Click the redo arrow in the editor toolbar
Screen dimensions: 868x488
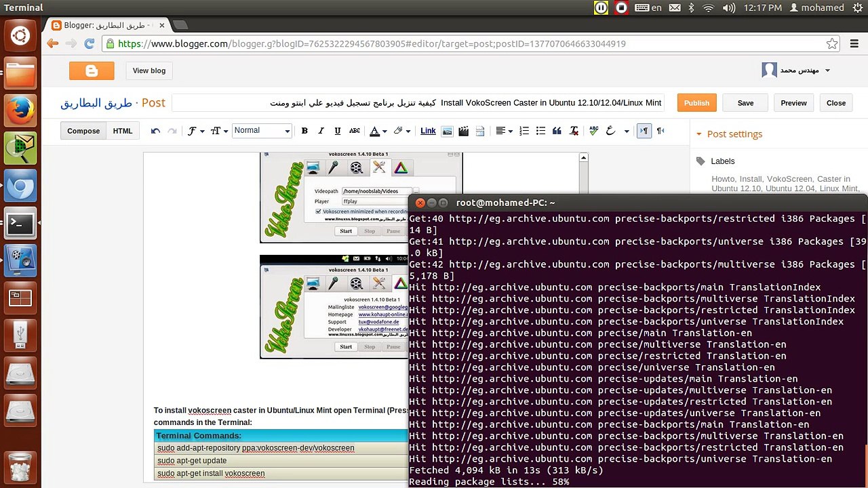172,131
